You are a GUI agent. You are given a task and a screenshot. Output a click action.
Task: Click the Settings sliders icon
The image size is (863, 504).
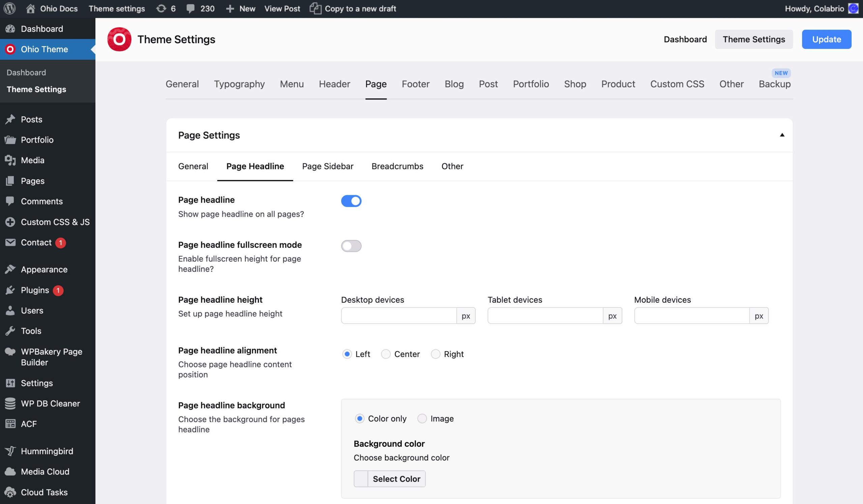coord(10,383)
